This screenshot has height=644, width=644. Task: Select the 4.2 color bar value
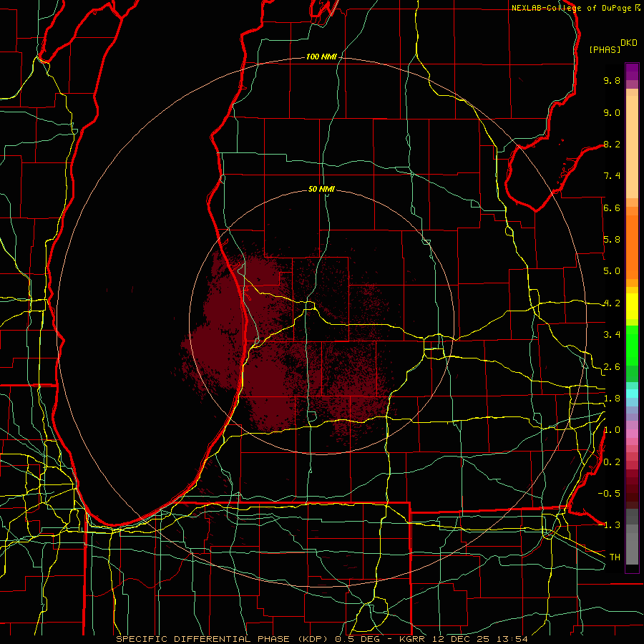tap(612, 303)
